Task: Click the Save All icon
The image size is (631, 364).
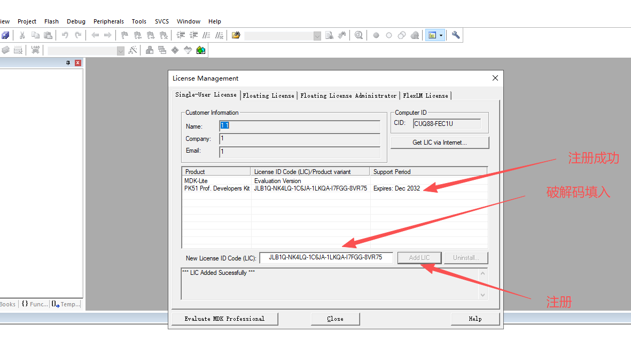Action: 5,35
